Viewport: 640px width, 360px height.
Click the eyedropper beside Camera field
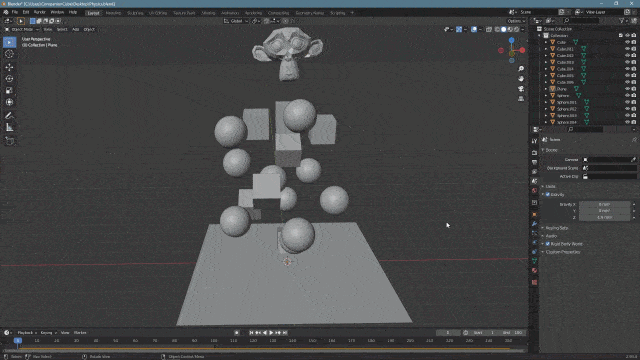(633, 160)
